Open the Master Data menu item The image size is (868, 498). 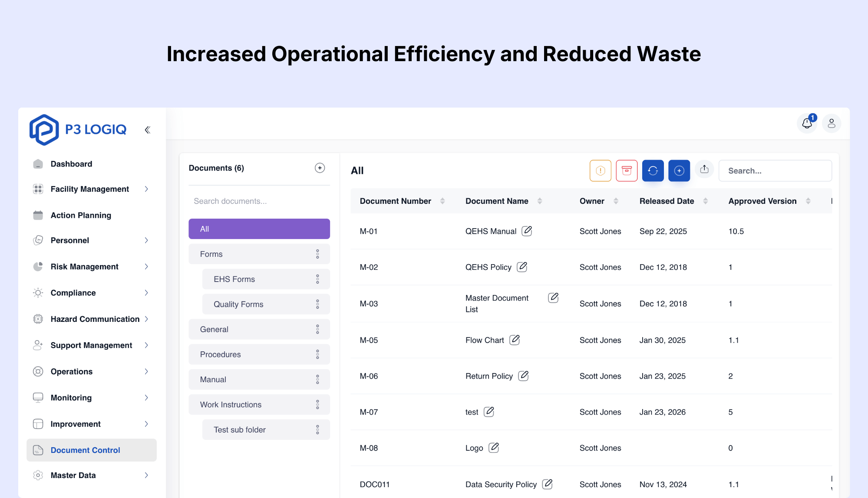(x=73, y=475)
